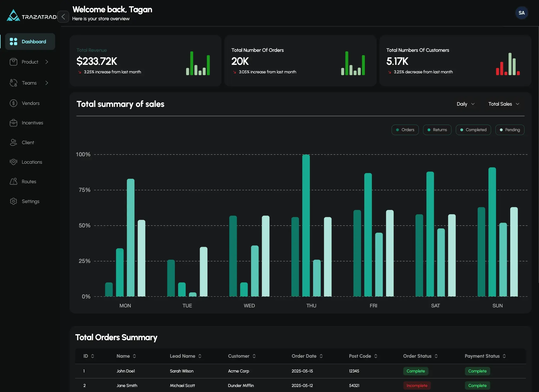Open the Settings menu item
539x392 pixels.
coord(30,201)
